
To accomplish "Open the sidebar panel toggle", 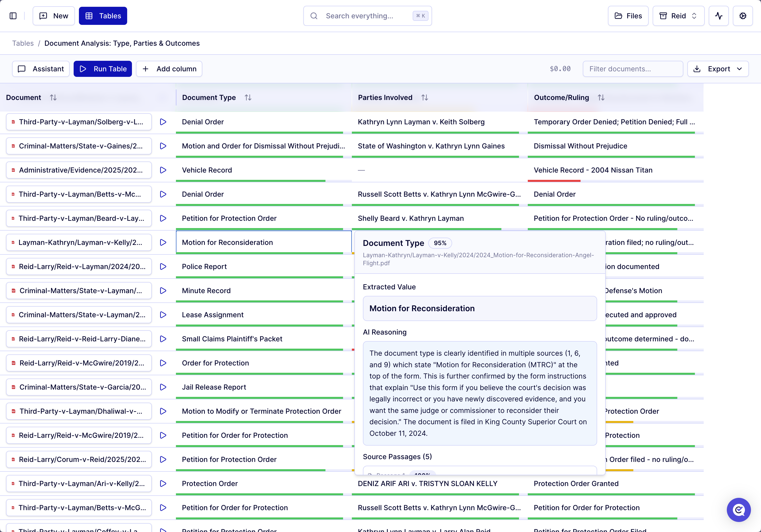I will click(13, 16).
